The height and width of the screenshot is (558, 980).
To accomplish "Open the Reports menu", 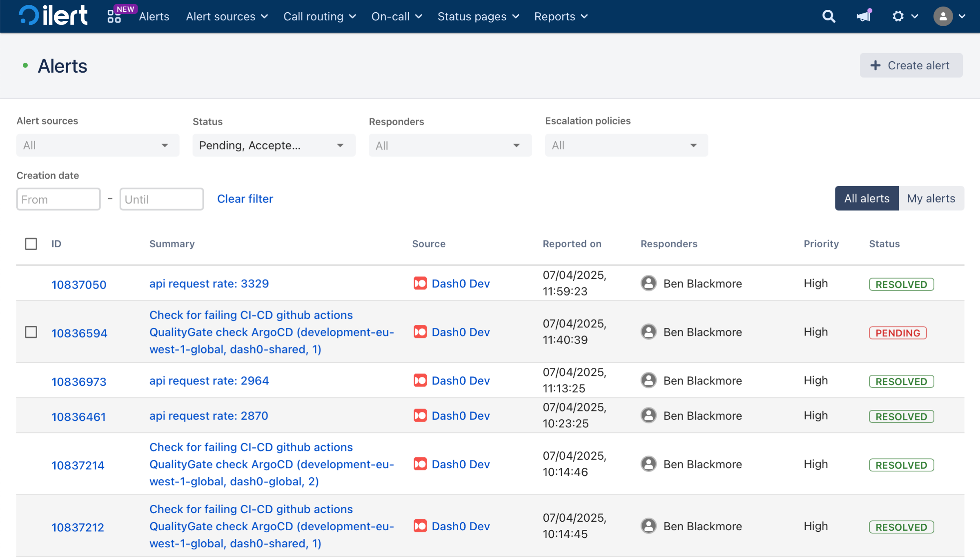I will pyautogui.click(x=561, y=16).
